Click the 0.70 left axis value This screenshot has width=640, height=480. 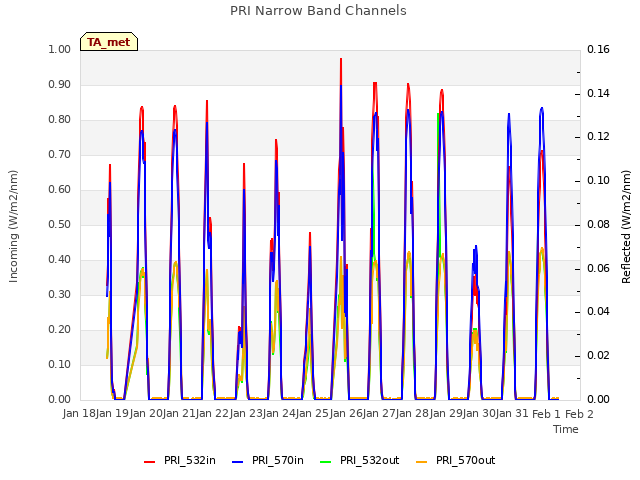click(60, 154)
